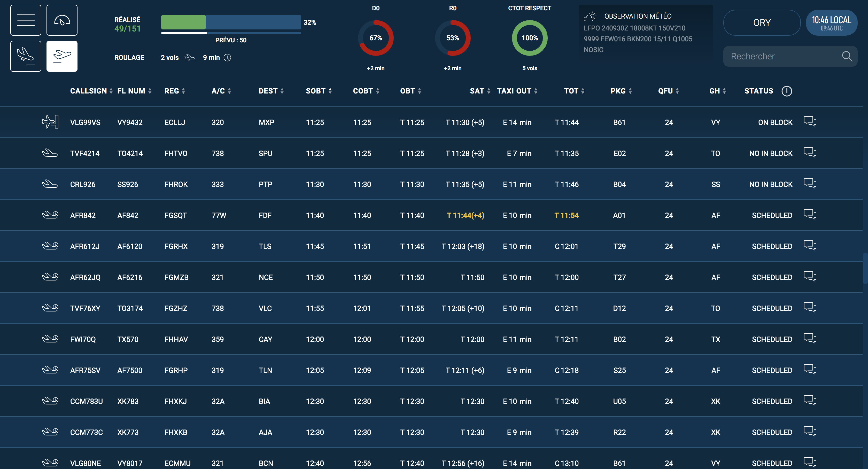Open chat for flight AFR842

tap(810, 215)
